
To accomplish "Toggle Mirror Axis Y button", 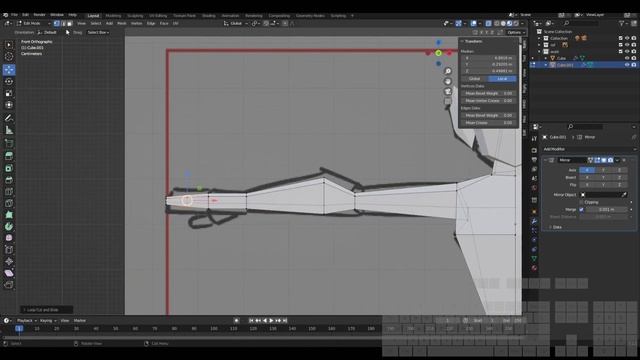I will pos(603,170).
